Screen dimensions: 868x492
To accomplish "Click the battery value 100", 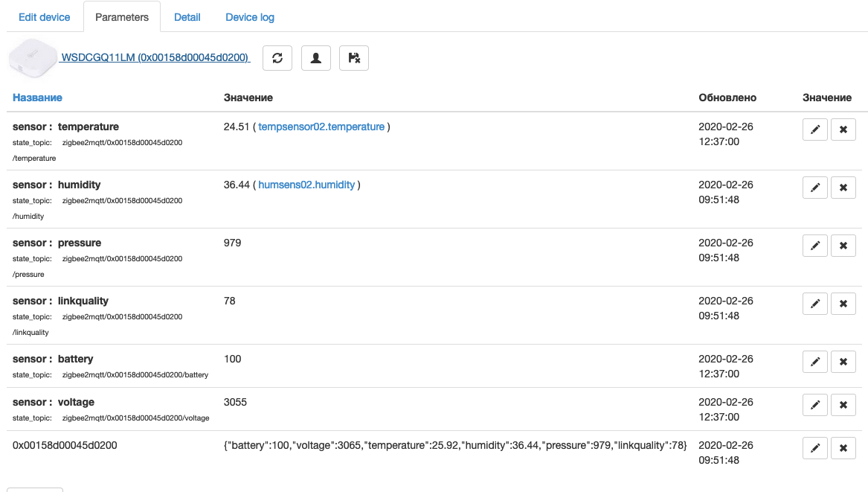I will pos(233,359).
